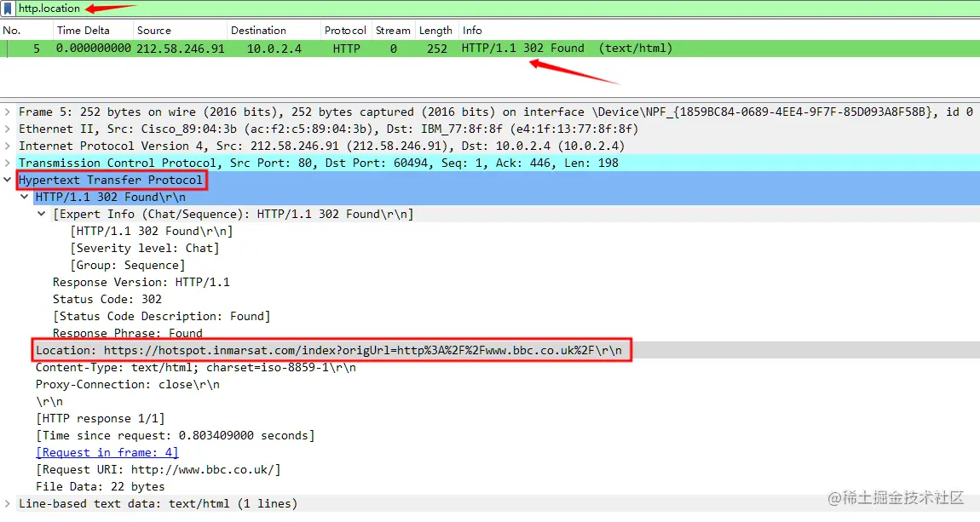Screen dimensions: 980x522
Task: Select the Status Code Description line
Action: (161, 316)
